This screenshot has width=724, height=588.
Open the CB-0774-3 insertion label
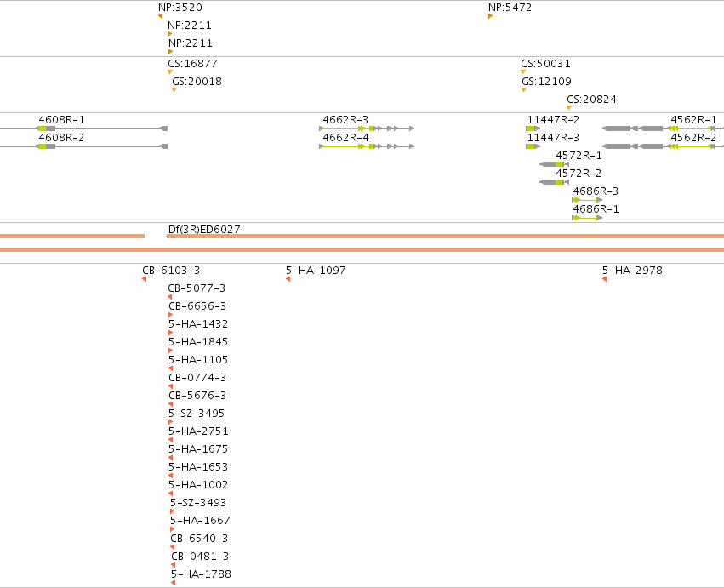(197, 378)
